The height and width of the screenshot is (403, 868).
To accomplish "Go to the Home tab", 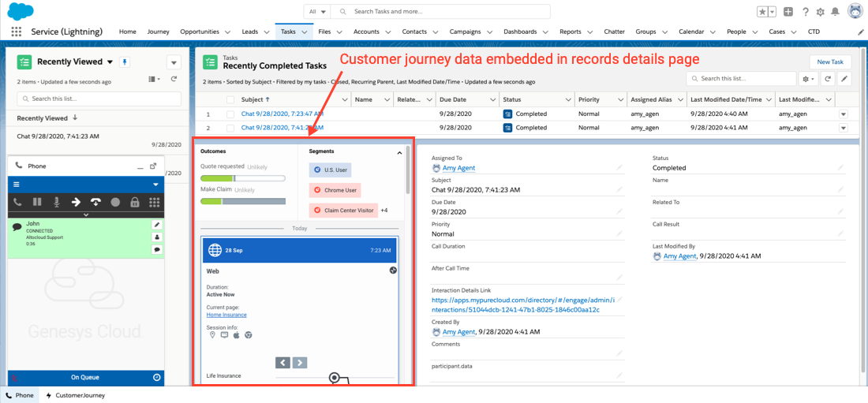I will pos(127,32).
